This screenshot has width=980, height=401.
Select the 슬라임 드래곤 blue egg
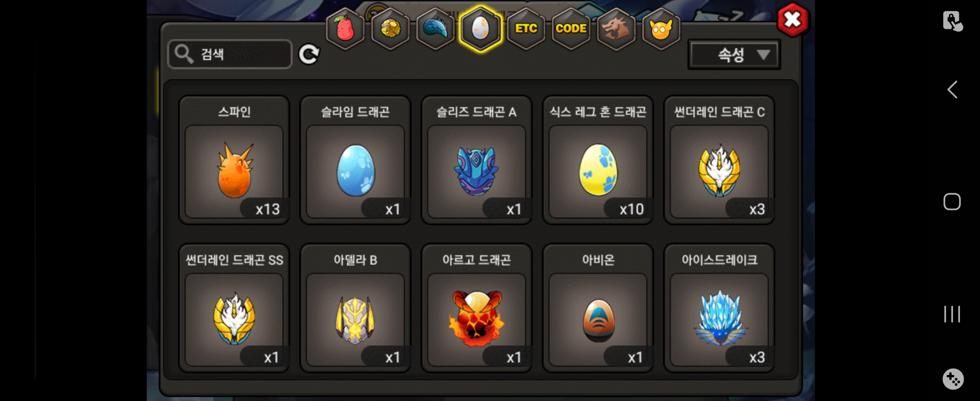(x=355, y=160)
